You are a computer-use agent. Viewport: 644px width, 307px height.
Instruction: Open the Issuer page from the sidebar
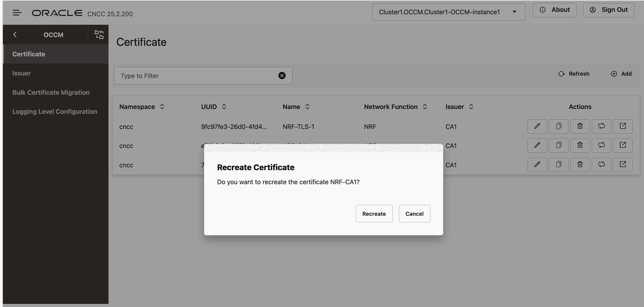point(21,73)
